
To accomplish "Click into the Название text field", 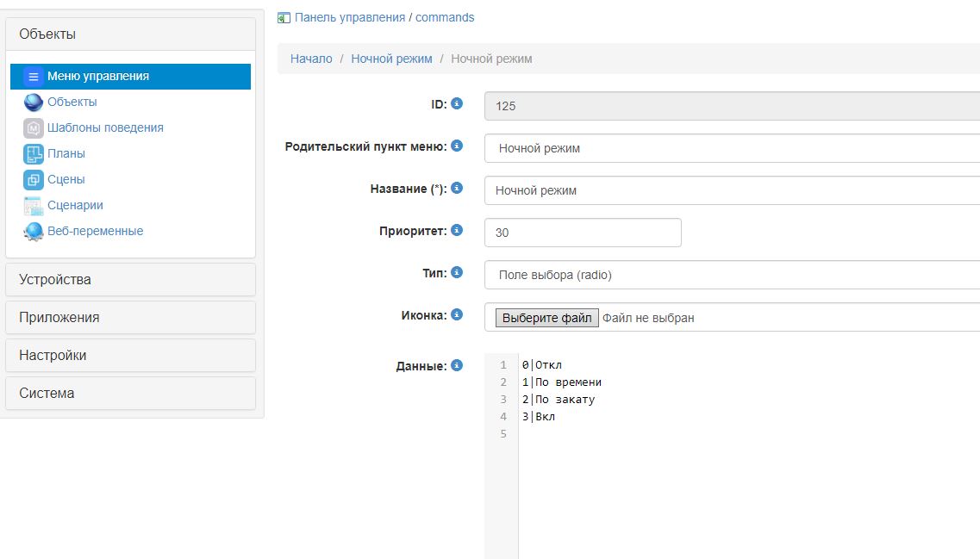I will (731, 190).
